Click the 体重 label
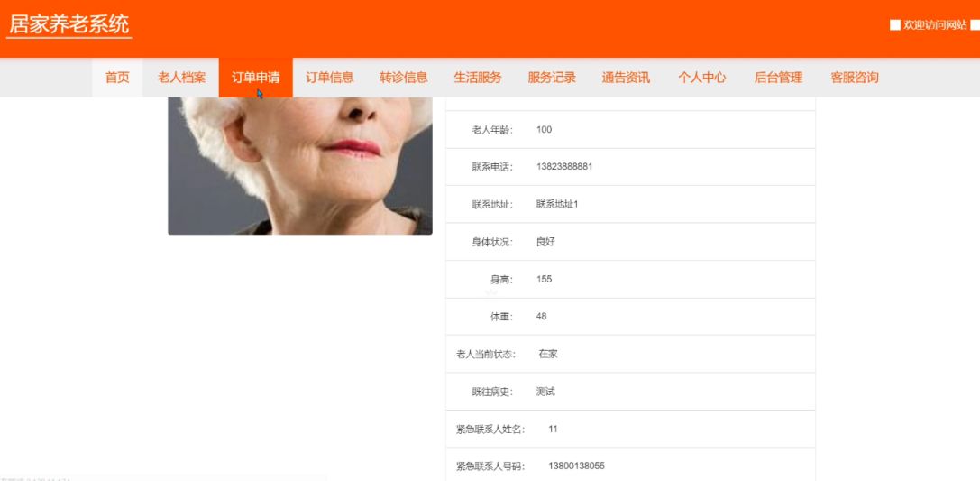 [x=501, y=317]
